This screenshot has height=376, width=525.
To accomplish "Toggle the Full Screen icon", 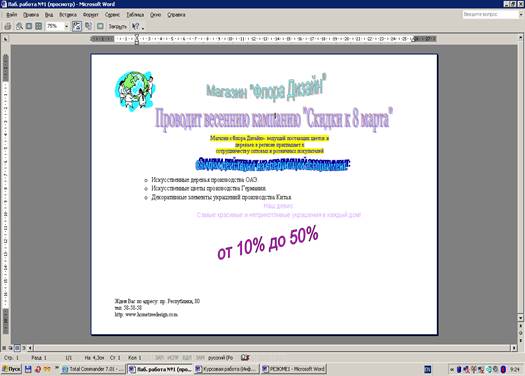I will click(x=100, y=26).
